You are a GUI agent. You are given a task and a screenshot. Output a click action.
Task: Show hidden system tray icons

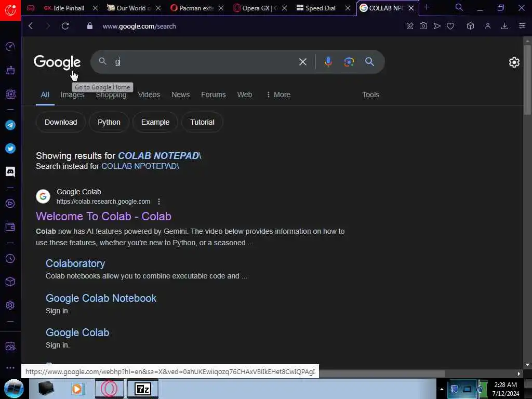pyautogui.click(x=442, y=389)
